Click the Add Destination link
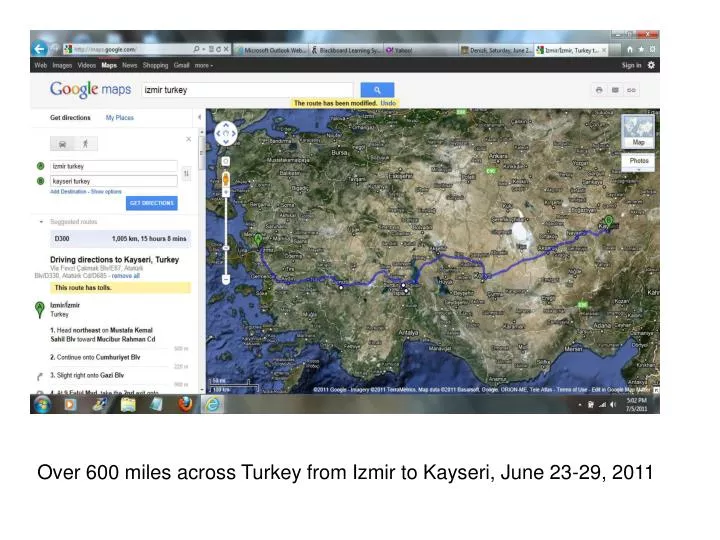Viewport: 720px width, 540px height. coord(68,192)
